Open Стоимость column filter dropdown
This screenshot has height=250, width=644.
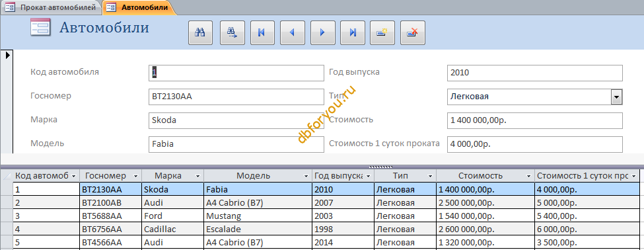tap(529, 176)
